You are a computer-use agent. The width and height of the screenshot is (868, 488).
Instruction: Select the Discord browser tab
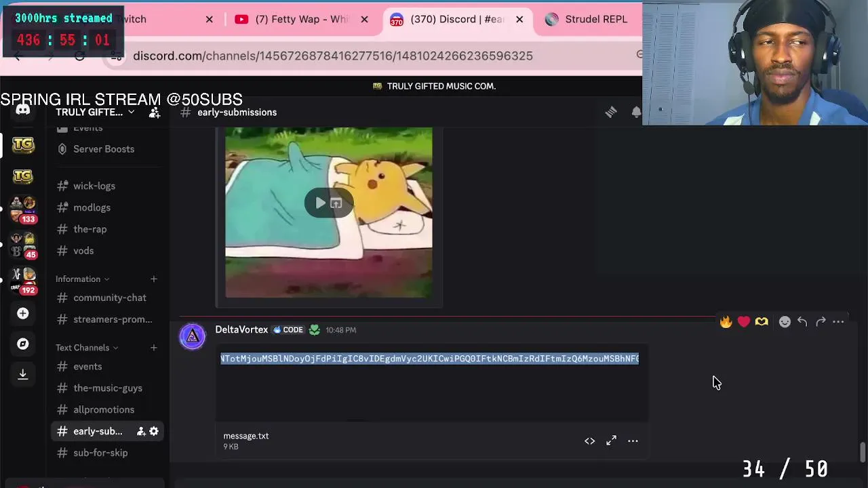pyautogui.click(x=456, y=19)
